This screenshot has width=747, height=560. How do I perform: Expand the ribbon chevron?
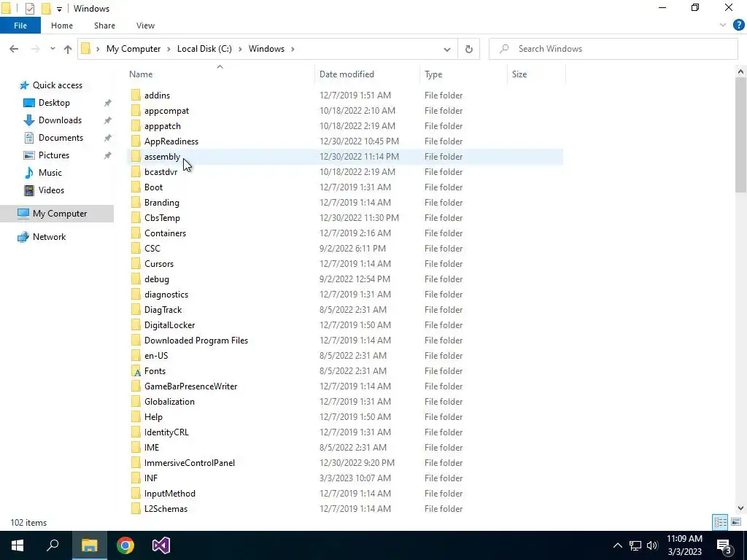(723, 26)
